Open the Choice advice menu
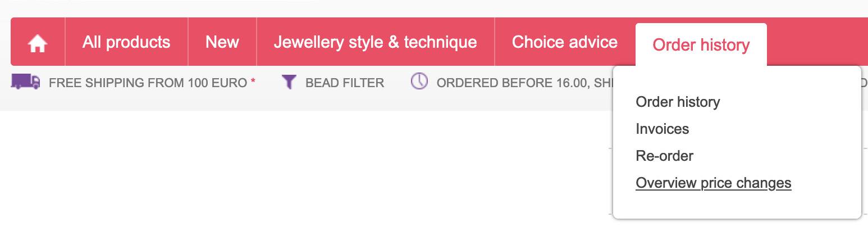Viewport: 868px width, 226px height. 564,42
